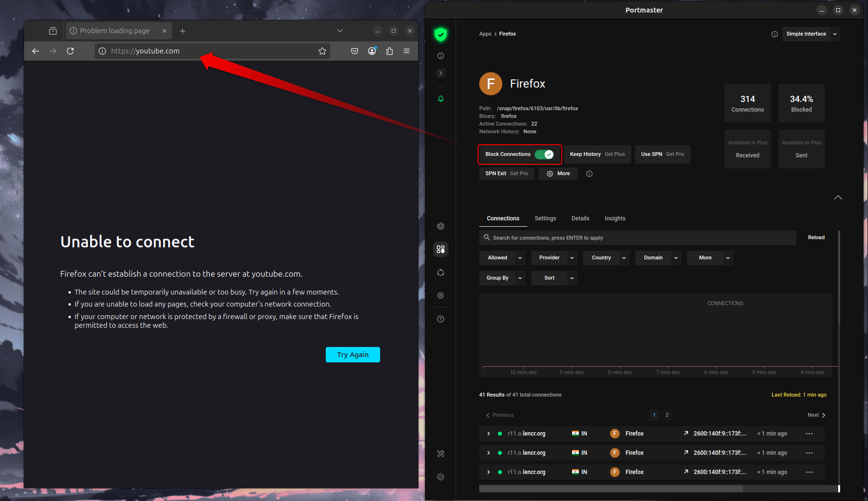Viewport: 868px width, 501px height.
Task: Click Firefox back arrow icon
Action: 36,51
